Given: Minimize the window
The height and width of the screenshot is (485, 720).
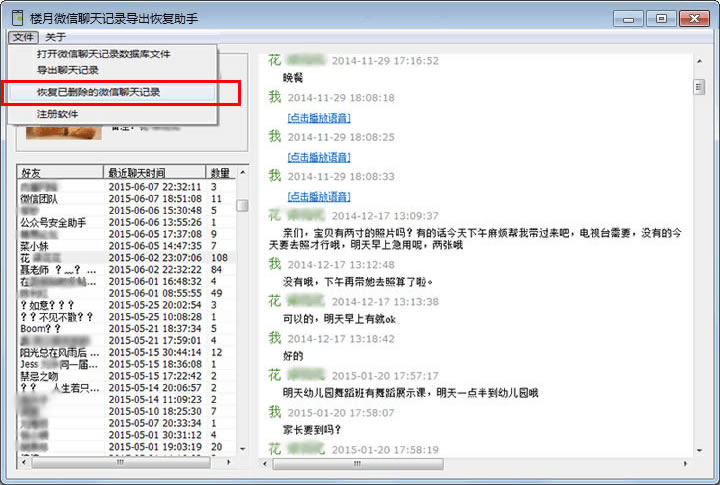Looking at the screenshot, I should point(628,19).
